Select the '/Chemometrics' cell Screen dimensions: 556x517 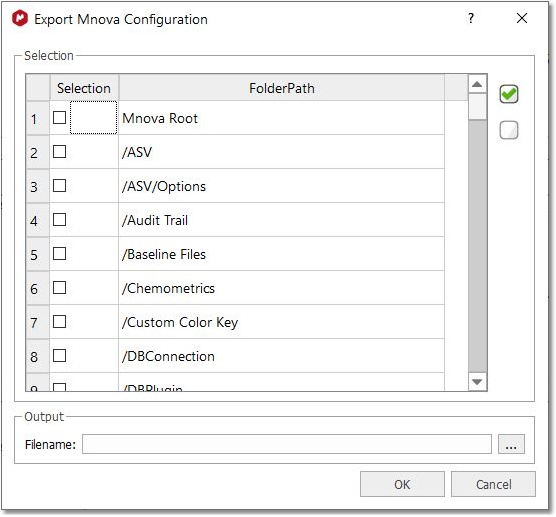(x=282, y=288)
